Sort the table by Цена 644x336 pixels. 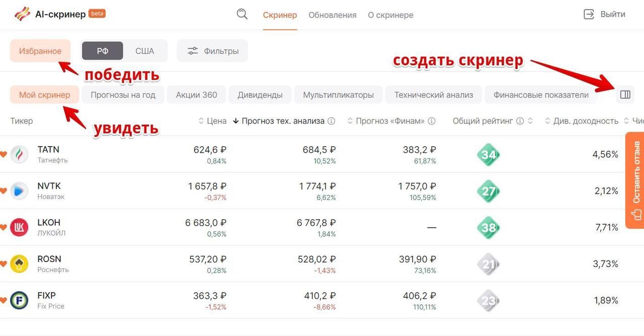coord(212,121)
